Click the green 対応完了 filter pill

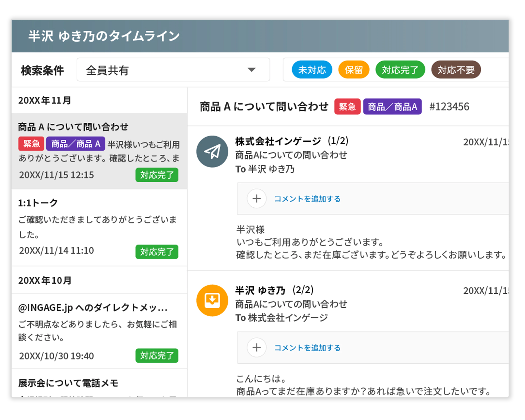click(400, 70)
